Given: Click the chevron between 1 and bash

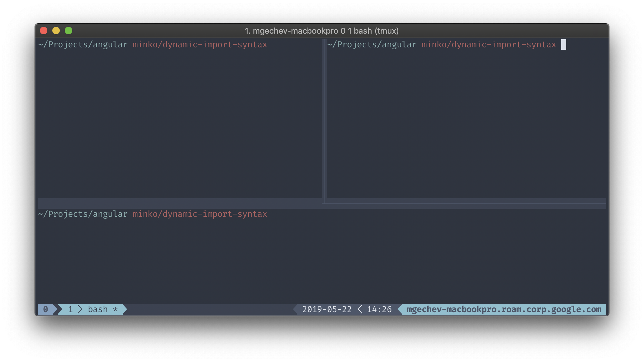Looking at the screenshot, I should point(80,309).
